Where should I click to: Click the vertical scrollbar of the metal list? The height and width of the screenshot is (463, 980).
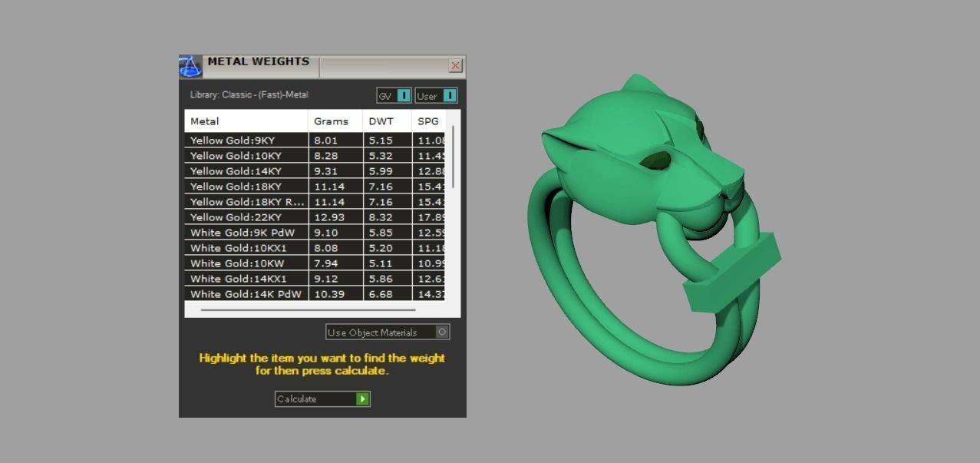454,157
